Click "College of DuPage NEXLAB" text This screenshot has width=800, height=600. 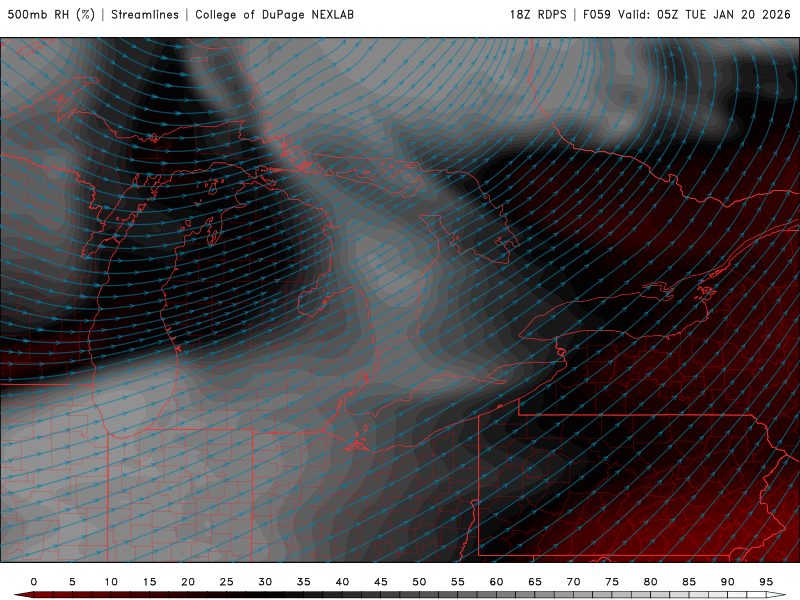tap(274, 15)
